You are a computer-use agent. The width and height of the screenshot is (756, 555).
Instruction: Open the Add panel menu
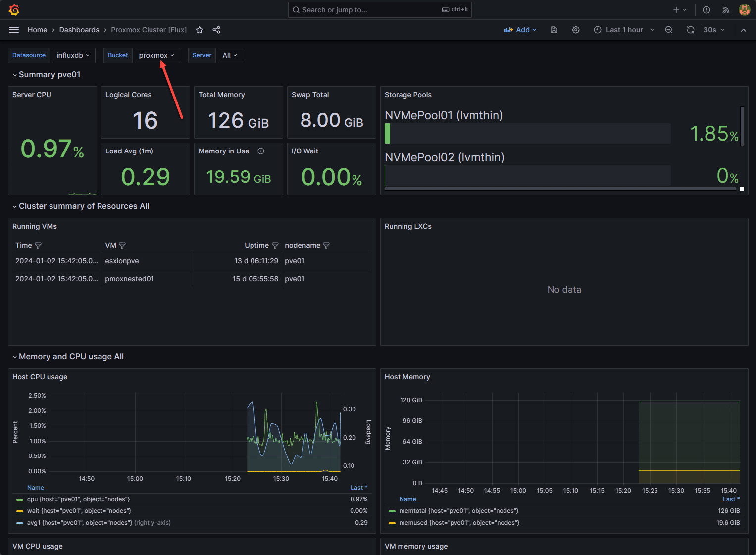click(520, 30)
